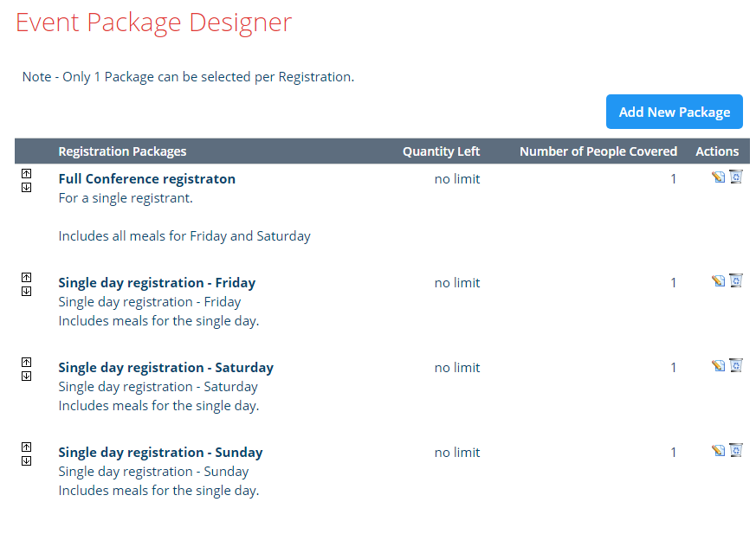
Task: Move Full Conference registration package up
Action: click(26, 174)
